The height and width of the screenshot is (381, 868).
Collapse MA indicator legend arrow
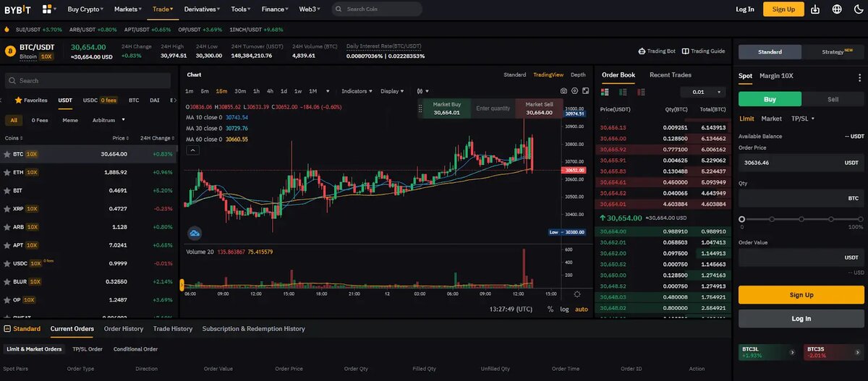pos(192,150)
